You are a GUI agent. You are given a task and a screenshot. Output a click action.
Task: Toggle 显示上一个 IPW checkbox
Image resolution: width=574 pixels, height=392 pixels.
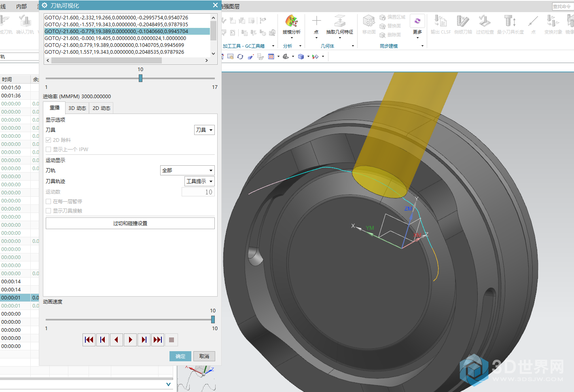click(x=49, y=149)
